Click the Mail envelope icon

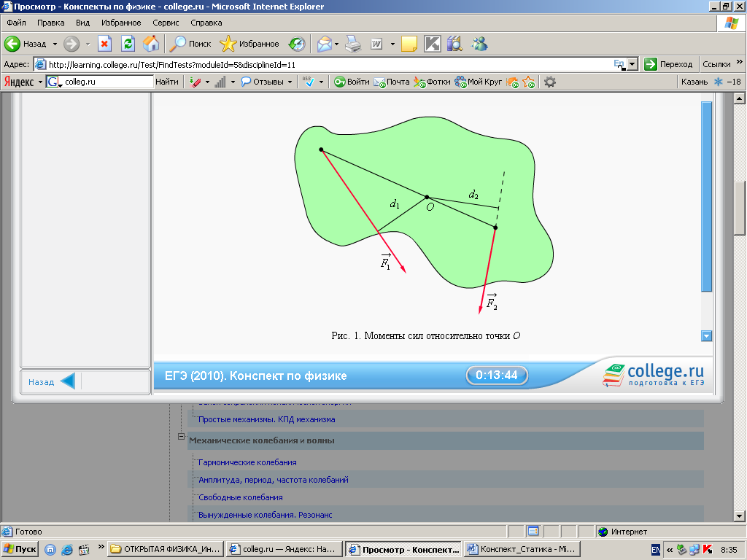pos(325,44)
